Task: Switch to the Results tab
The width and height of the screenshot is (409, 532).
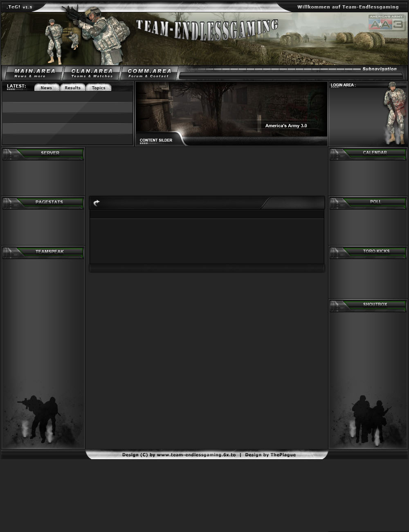Action: [72, 88]
